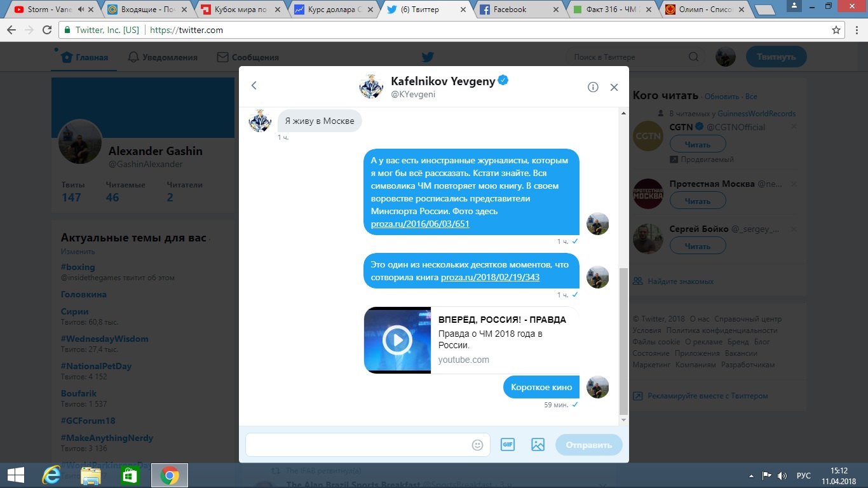Screen dimensions: 868x488
Task: Follow Сергей Бойко with Читать button
Action: tap(698, 246)
